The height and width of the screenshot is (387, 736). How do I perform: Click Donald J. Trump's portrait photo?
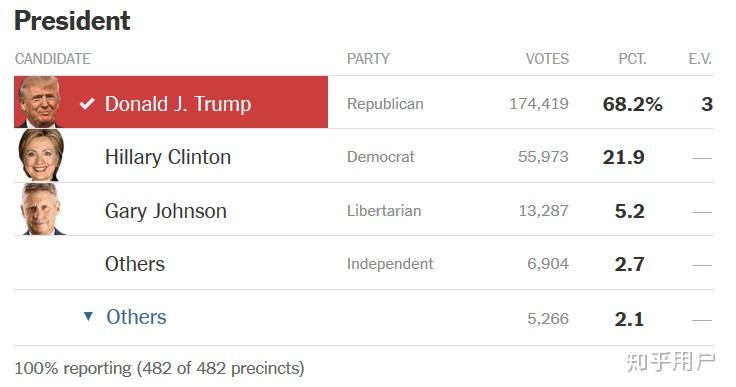(39, 102)
